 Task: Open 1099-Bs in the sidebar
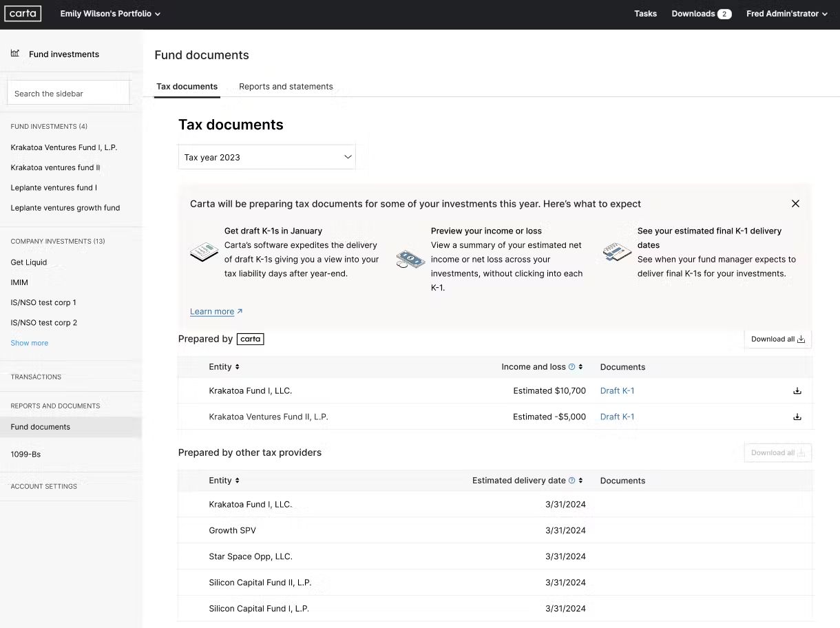(x=25, y=454)
